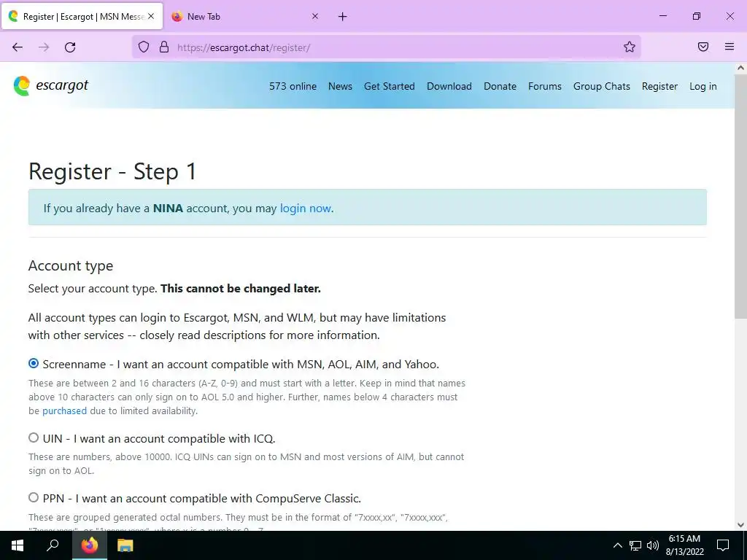Open the Download nav link
This screenshot has width=747, height=560.
click(449, 86)
